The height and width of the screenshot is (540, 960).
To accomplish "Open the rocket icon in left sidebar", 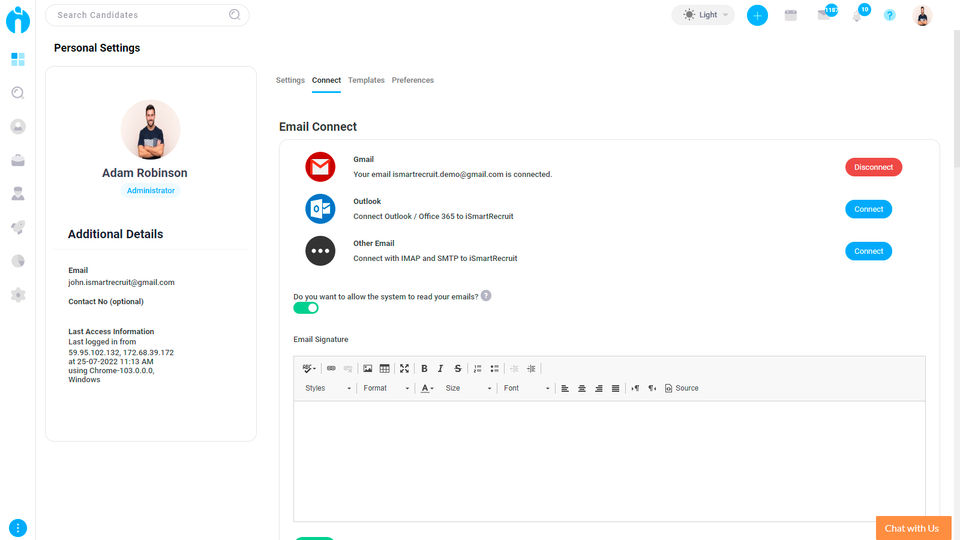I will pyautogui.click(x=18, y=227).
